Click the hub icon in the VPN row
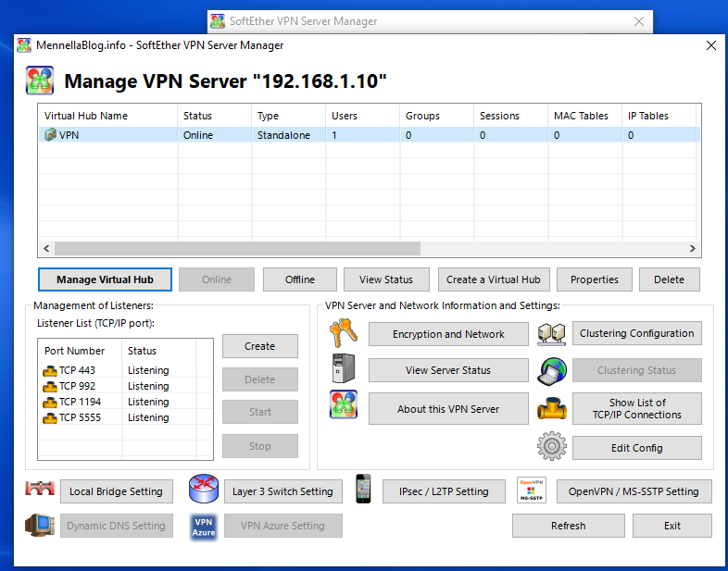Screen dimensions: 728x571 (50, 135)
